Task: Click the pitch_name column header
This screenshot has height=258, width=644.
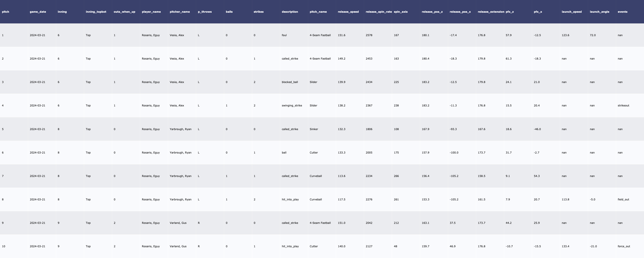Action: [x=318, y=12]
